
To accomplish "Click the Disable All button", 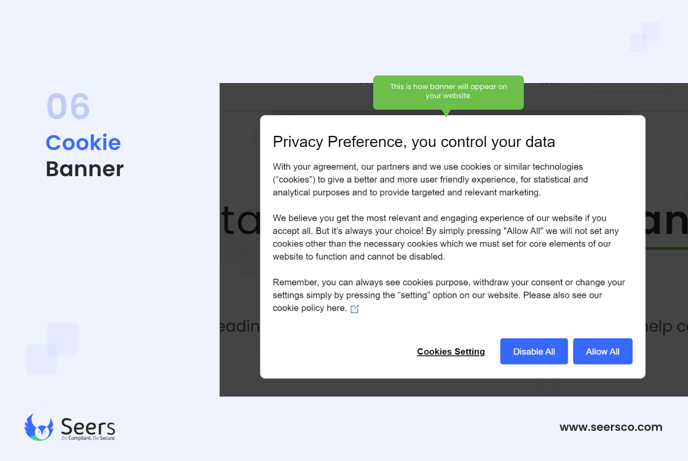I will pyautogui.click(x=534, y=351).
